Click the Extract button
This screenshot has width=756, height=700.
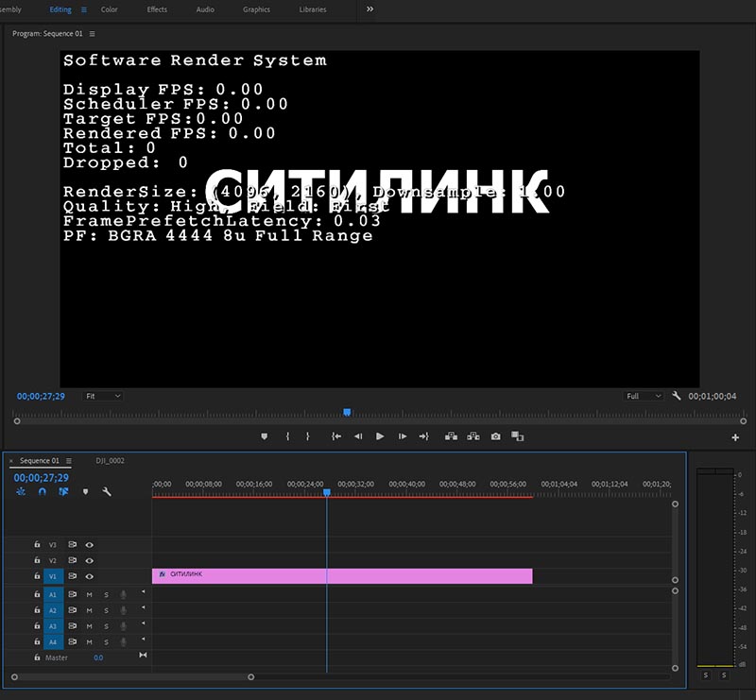473,436
